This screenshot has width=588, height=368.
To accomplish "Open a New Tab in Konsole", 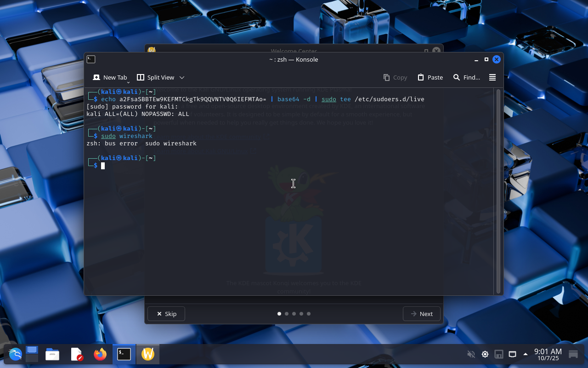I will click(109, 77).
